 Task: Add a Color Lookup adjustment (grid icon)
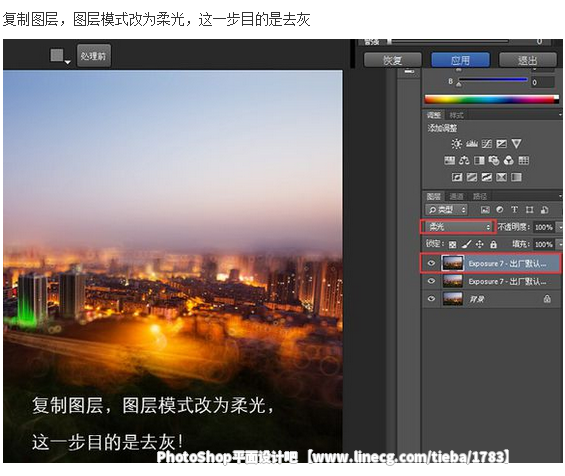[x=524, y=160]
